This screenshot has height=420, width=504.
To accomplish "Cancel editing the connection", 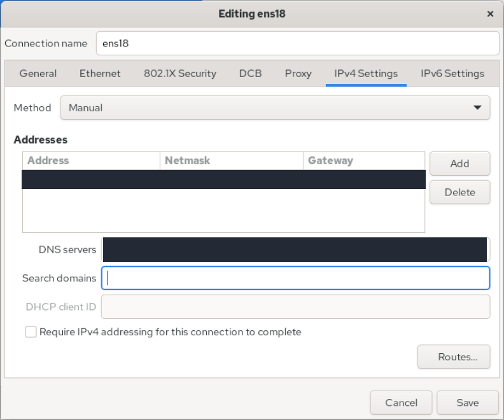I will (401, 403).
